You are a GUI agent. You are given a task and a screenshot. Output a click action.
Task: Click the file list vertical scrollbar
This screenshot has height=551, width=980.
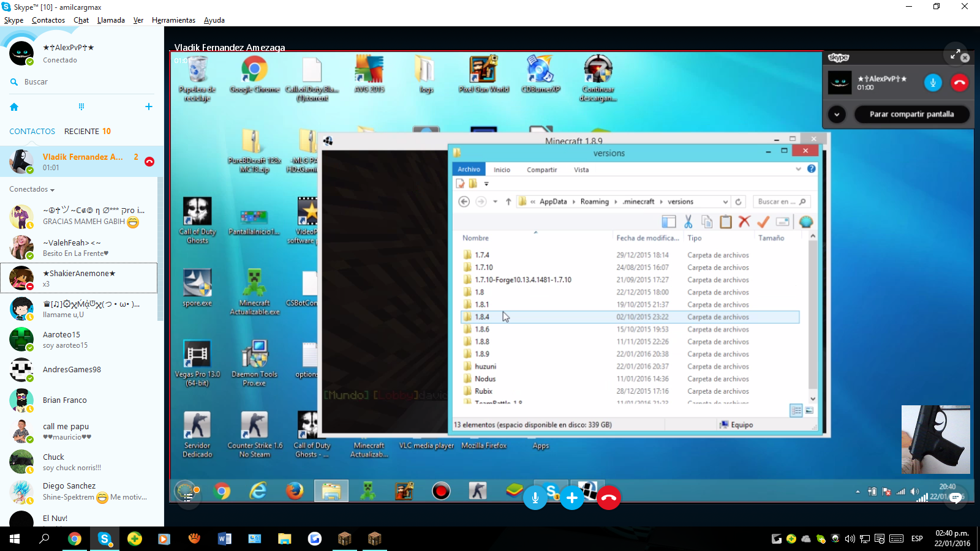click(x=813, y=318)
